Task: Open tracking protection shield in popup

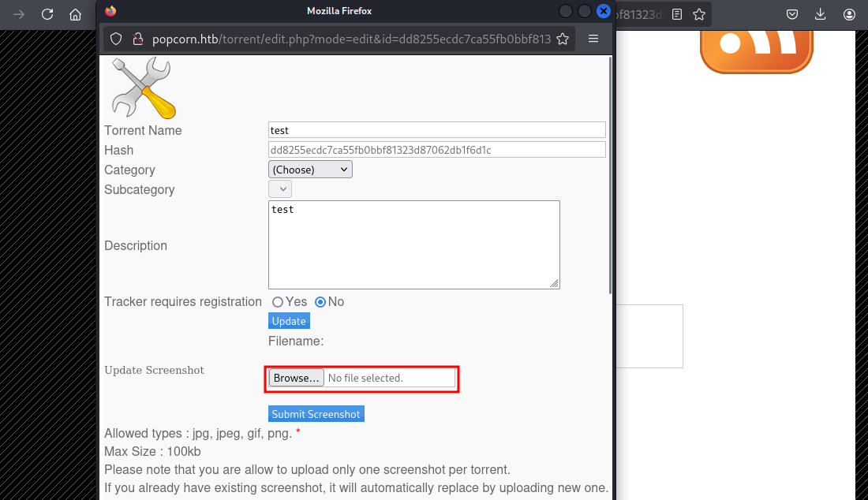Action: (x=116, y=39)
